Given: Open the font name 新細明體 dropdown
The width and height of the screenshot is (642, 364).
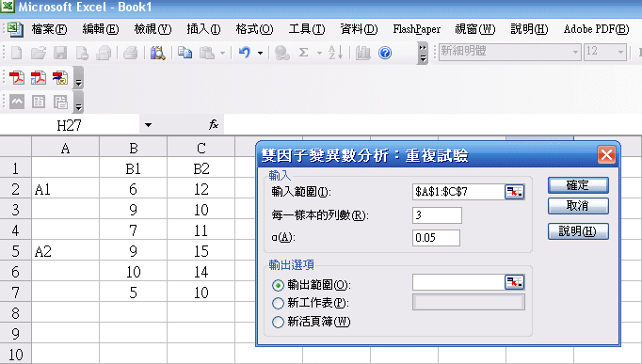Looking at the screenshot, I should click(575, 52).
